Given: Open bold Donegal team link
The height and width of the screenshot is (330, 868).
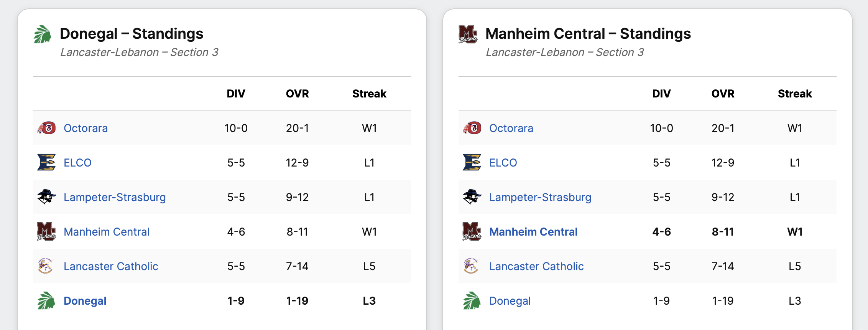Looking at the screenshot, I should click(x=85, y=301).
